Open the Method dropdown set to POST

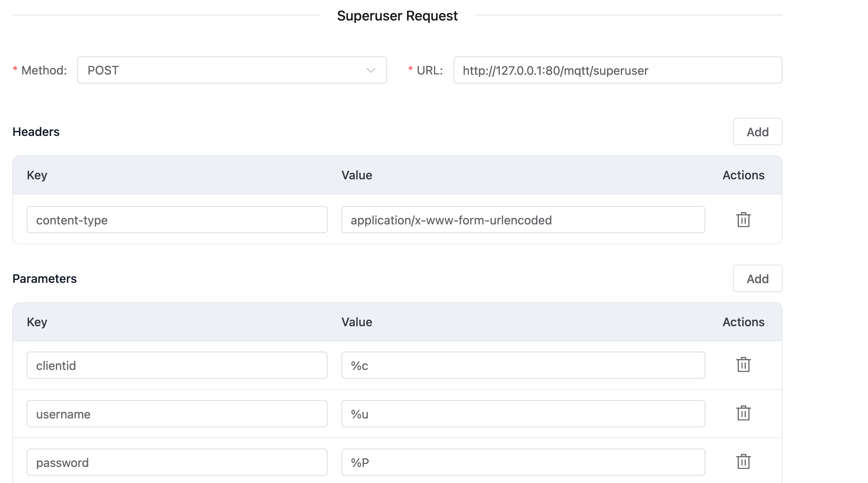pos(232,70)
